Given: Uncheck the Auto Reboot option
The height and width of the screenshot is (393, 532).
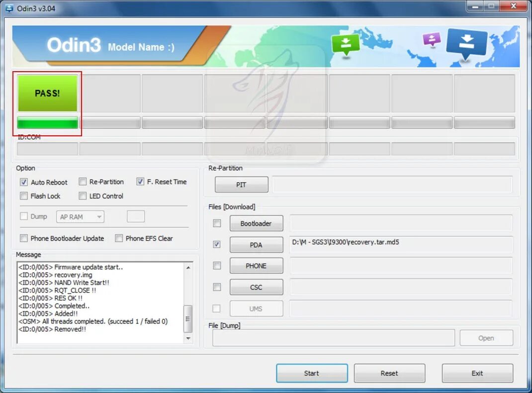Looking at the screenshot, I should click(x=24, y=182).
